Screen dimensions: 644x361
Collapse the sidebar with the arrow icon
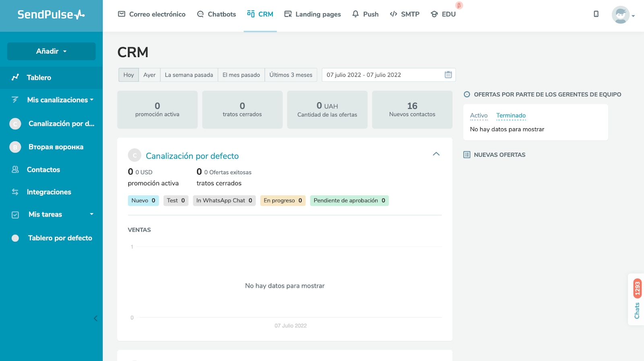coord(95,318)
